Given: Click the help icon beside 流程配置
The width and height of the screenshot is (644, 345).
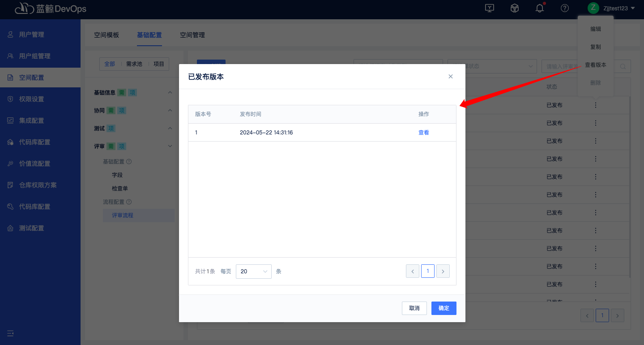Looking at the screenshot, I should 129,202.
